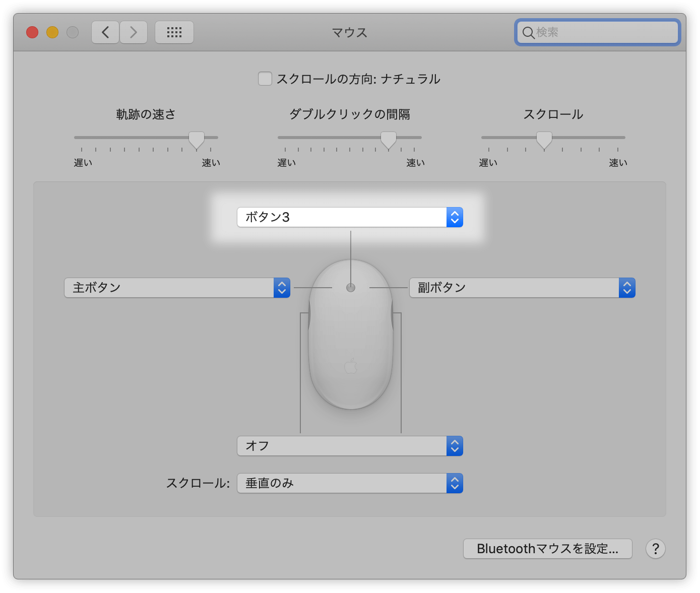Show all preferences via grid icon
The width and height of the screenshot is (700, 593).
[174, 32]
